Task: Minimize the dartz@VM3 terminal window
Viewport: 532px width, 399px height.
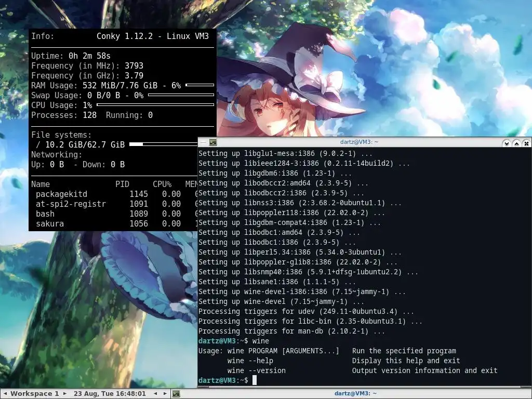Action: coord(507,143)
